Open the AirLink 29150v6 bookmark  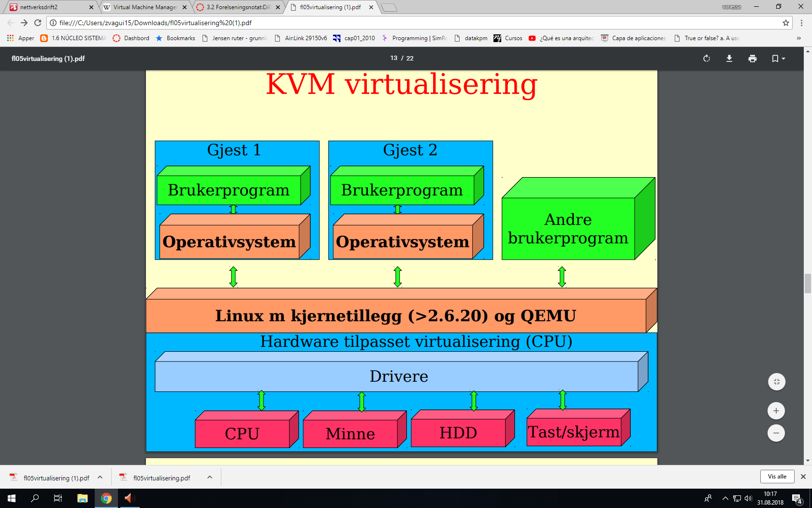[301, 38]
